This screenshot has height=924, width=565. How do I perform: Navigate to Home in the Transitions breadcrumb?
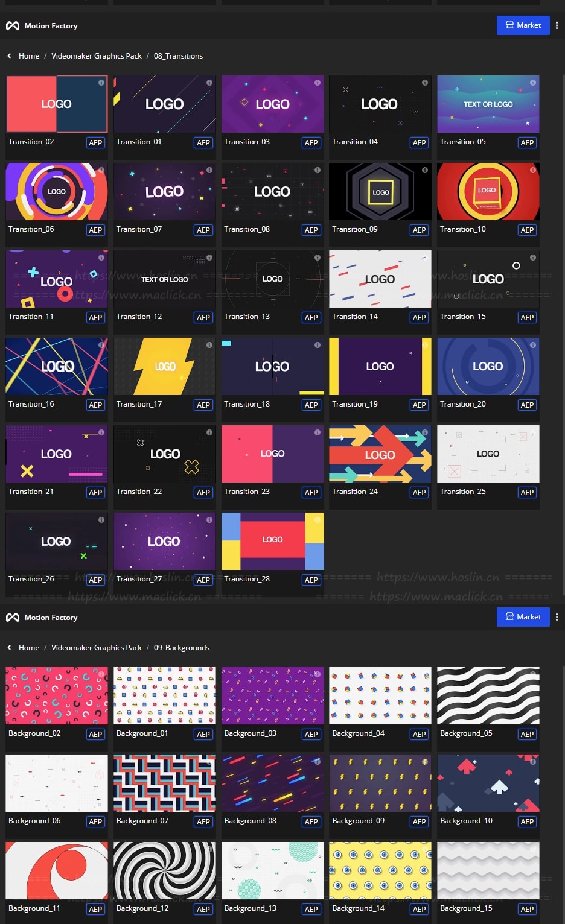coord(29,56)
